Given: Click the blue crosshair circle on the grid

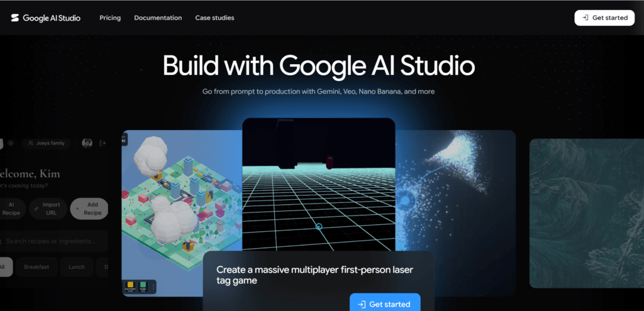Looking at the screenshot, I should point(319,226).
